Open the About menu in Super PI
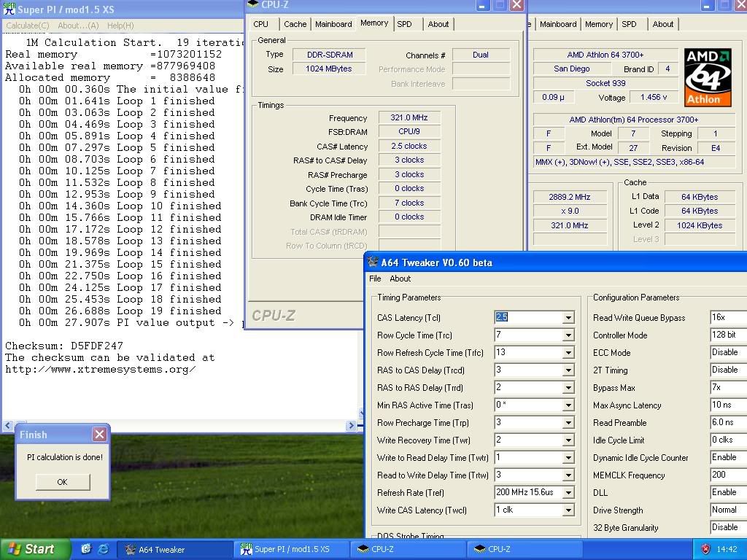Viewport: 747px width, 560px height. [x=78, y=26]
